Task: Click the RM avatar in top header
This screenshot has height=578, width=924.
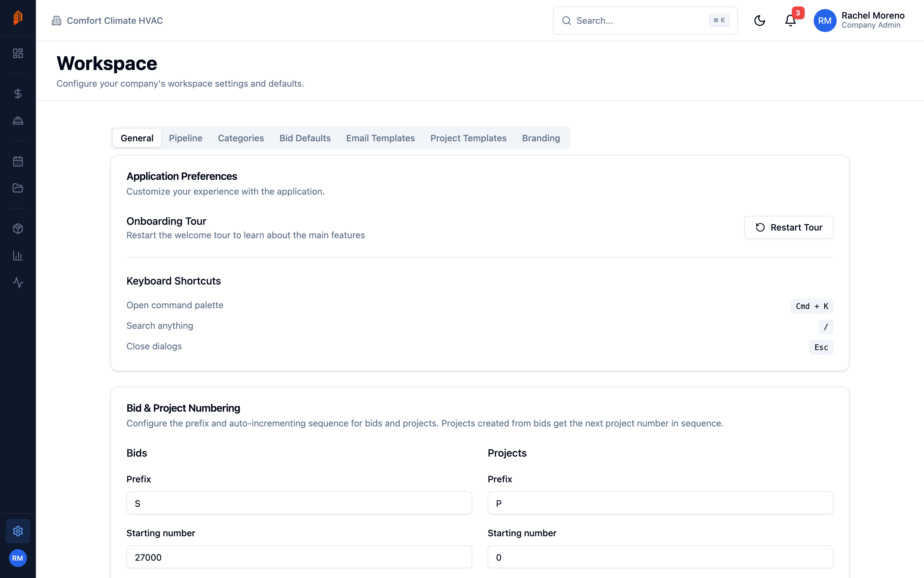Action: tap(825, 21)
